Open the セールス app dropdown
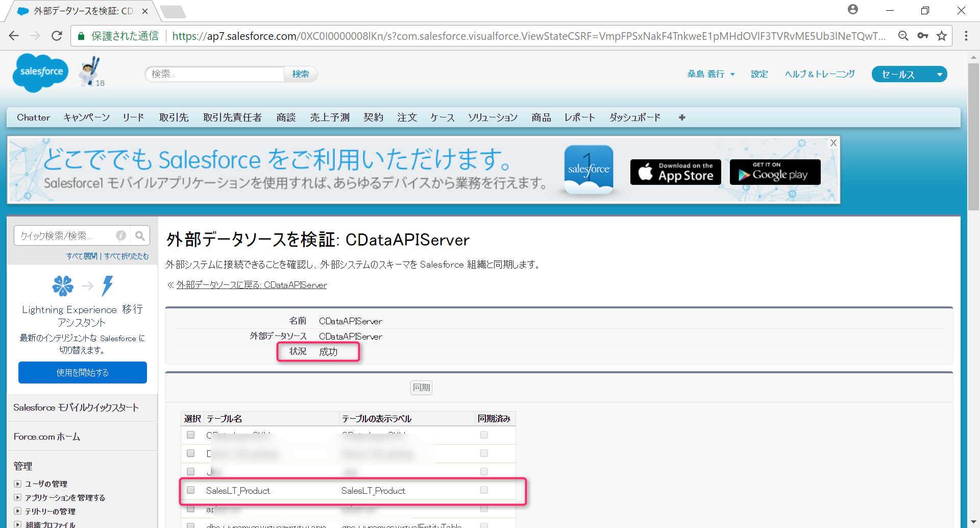This screenshot has width=980, height=528. point(909,74)
